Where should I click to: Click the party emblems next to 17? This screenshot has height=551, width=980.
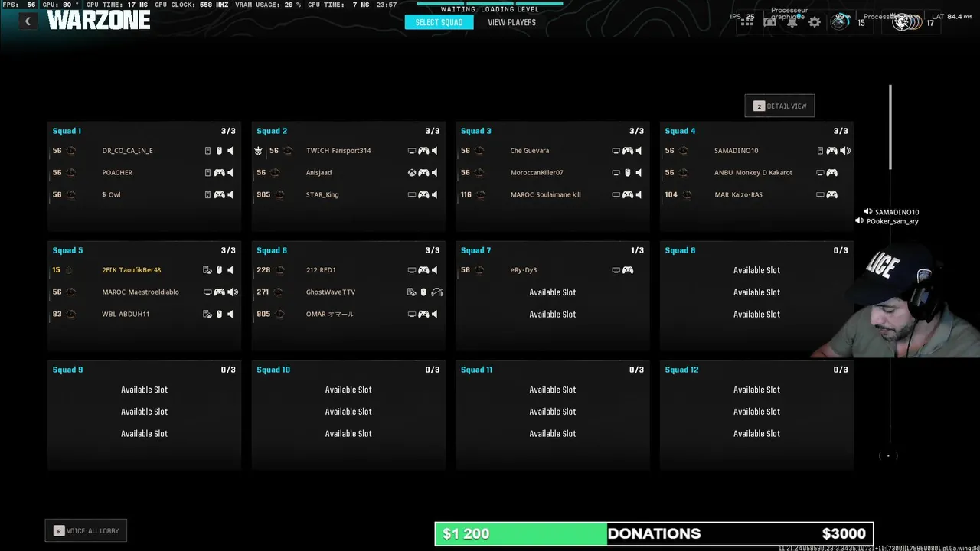click(x=906, y=21)
